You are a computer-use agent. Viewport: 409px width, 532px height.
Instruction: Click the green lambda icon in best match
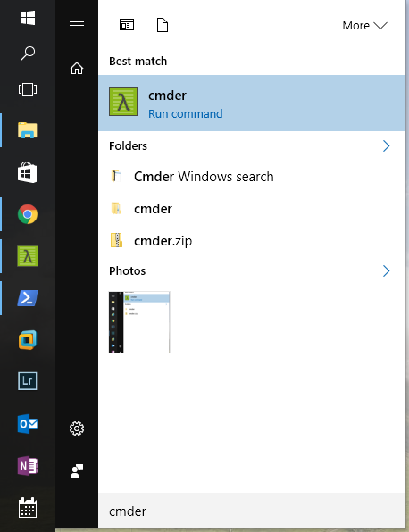[x=123, y=102]
